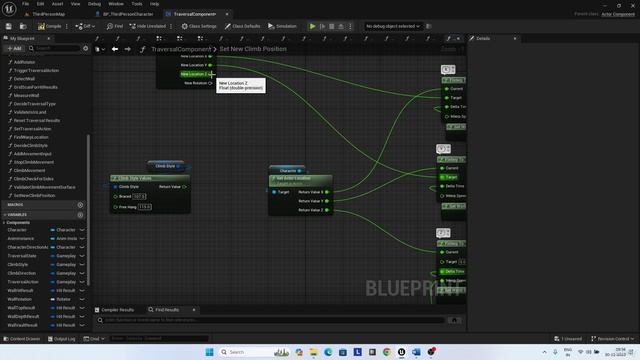
Task: Click the green Play button
Action: point(312,26)
